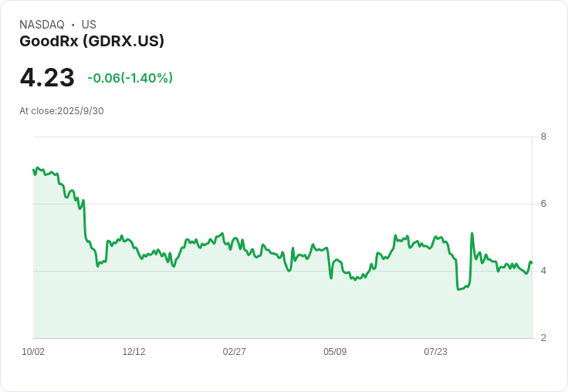
Task: Click the 8 price axis label
Action: (x=543, y=137)
